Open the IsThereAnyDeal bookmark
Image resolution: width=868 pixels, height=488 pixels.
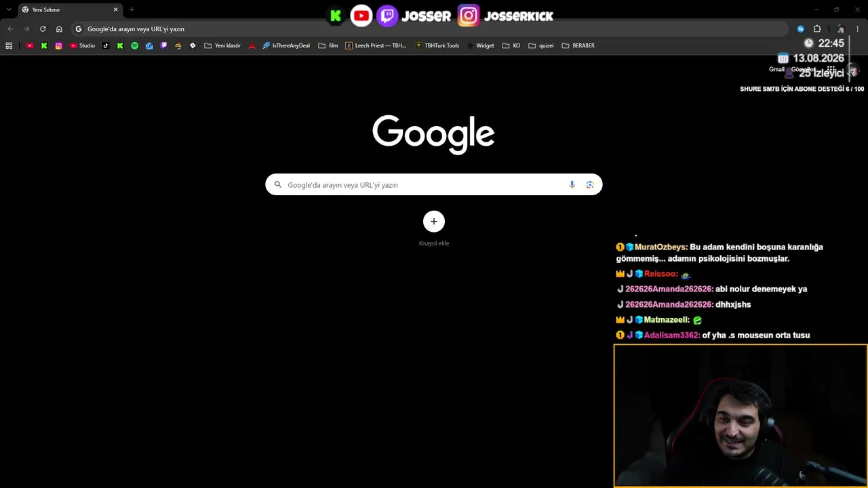(x=286, y=45)
